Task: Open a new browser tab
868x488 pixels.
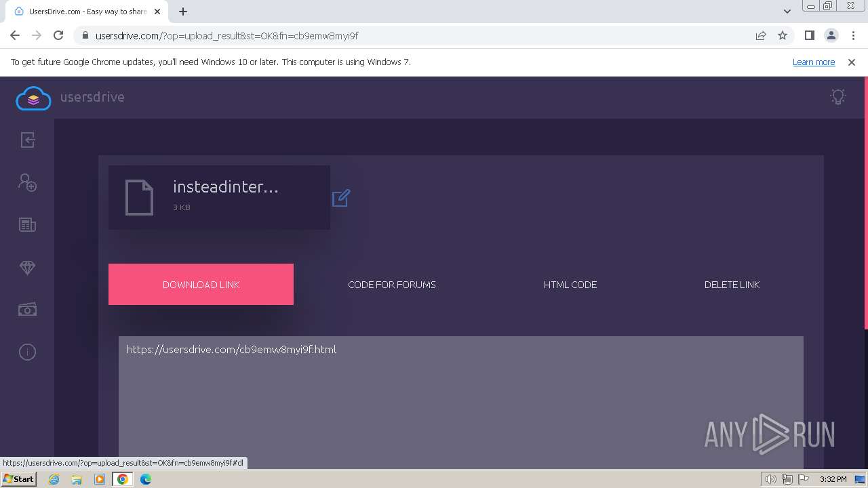Action: 183,12
